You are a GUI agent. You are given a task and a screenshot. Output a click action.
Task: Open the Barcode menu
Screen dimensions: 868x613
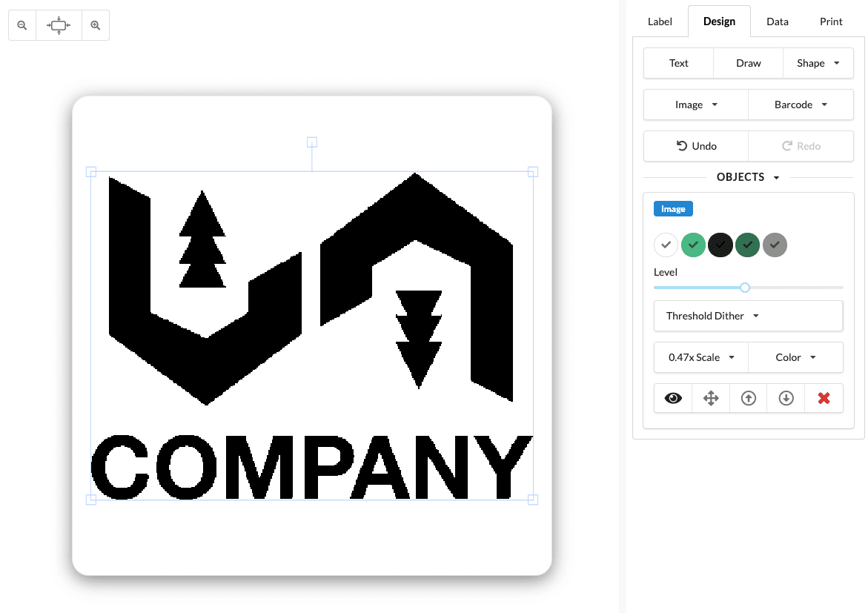[801, 105]
